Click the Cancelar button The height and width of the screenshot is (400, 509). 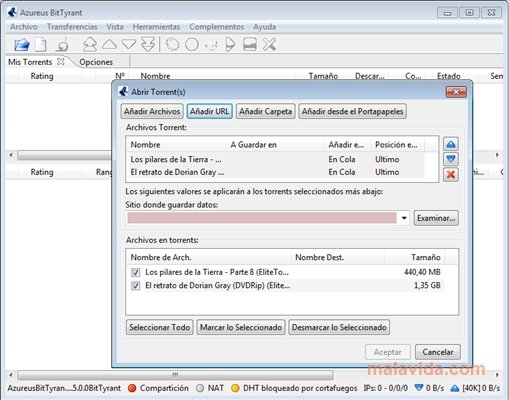tap(438, 352)
